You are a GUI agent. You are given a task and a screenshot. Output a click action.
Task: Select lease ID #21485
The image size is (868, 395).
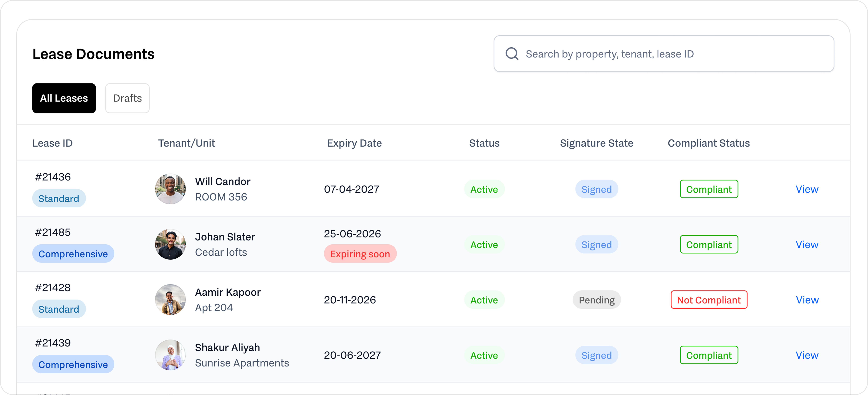tap(53, 232)
